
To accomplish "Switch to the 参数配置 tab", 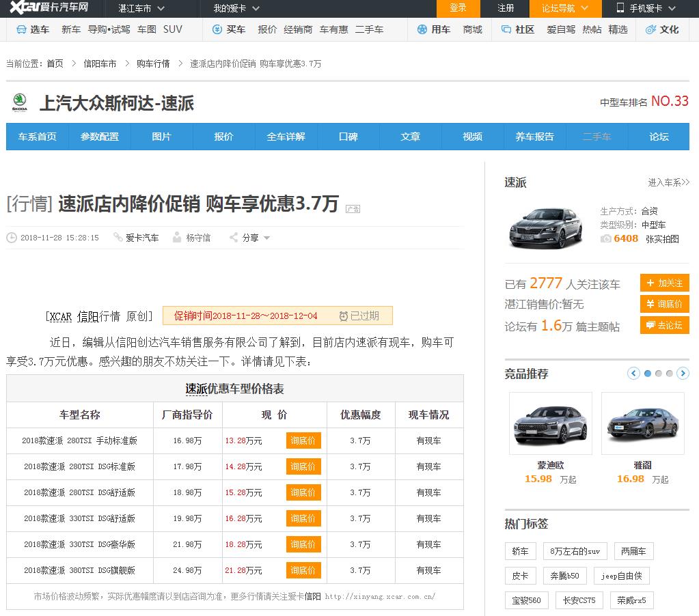I will (x=99, y=137).
